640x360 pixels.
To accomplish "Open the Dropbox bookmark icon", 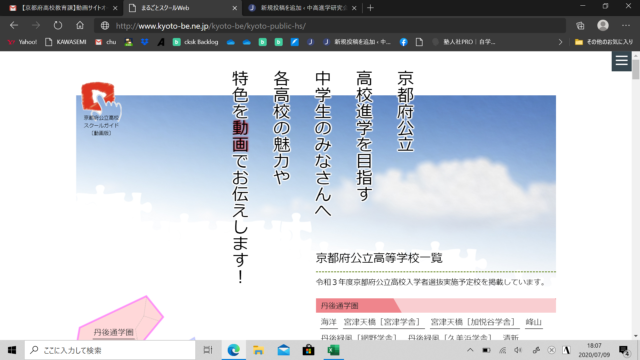I will coord(144,42).
